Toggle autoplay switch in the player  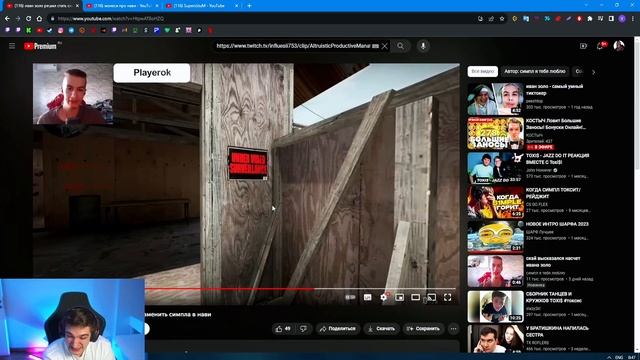click(x=350, y=298)
